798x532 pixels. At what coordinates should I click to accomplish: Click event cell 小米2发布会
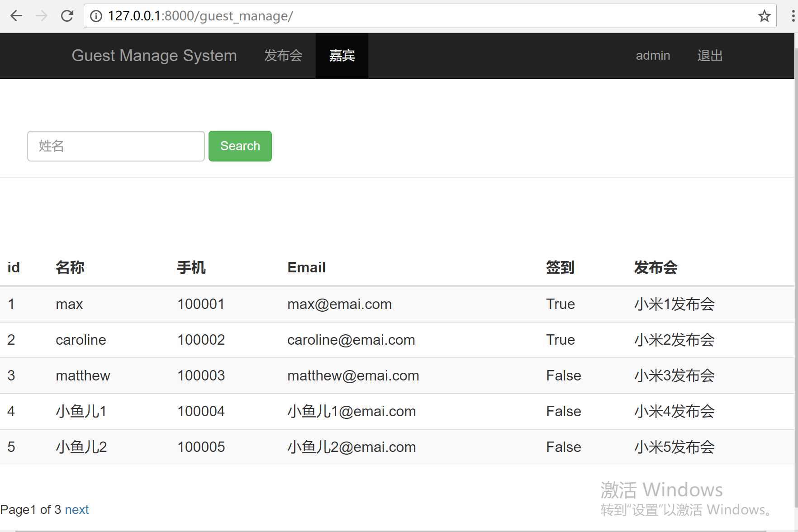[674, 340]
